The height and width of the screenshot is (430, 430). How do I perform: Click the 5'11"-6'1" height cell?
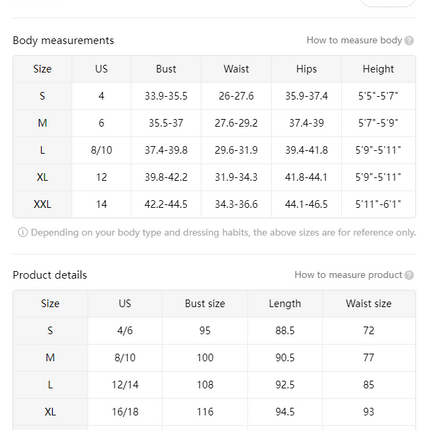(378, 204)
